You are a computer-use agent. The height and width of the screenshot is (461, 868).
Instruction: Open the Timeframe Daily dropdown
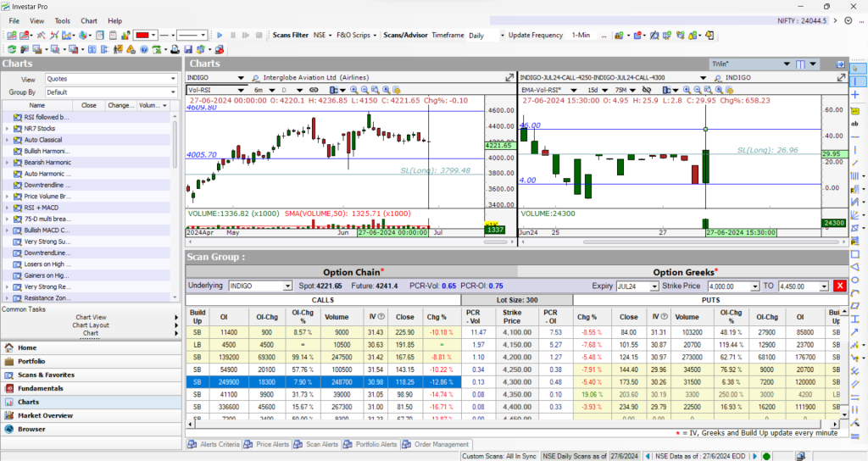coord(502,35)
